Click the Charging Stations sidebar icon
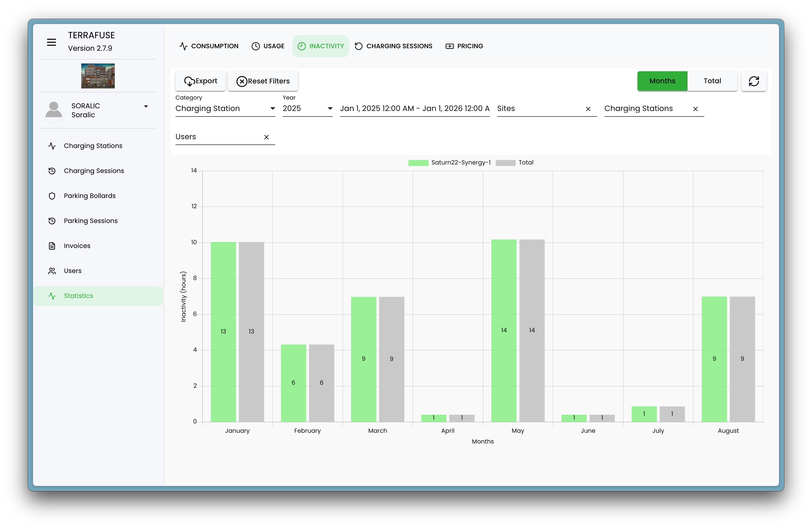Image resolution: width=812 pixels, height=528 pixels. click(52, 146)
